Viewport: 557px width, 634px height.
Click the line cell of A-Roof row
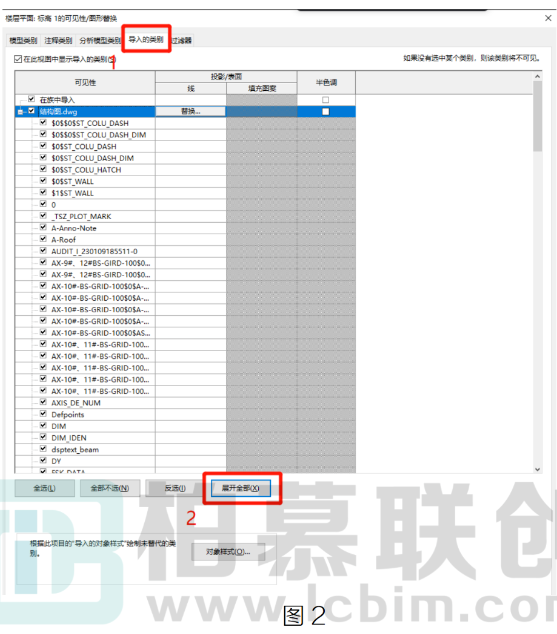point(191,240)
